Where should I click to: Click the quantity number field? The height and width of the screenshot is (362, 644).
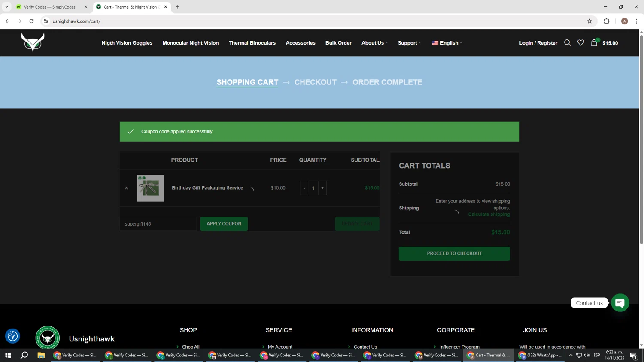point(313,188)
